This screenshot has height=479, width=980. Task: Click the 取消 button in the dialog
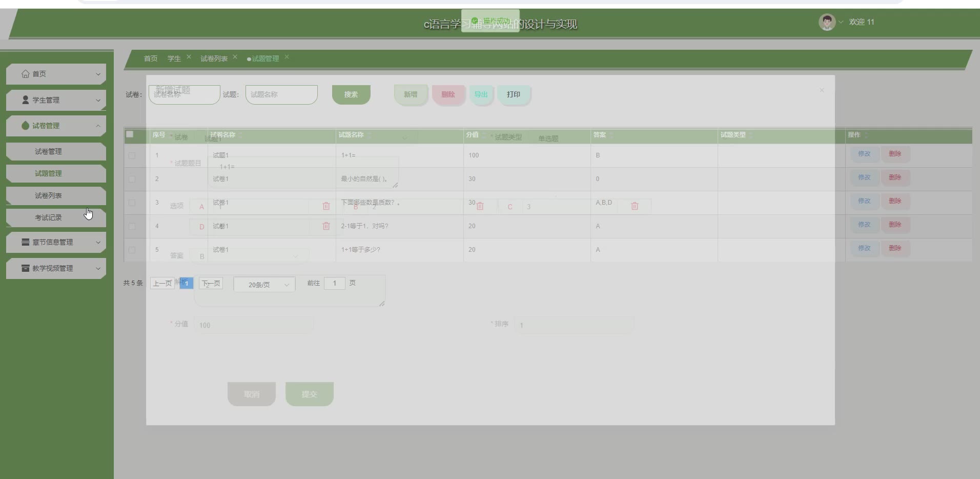click(252, 394)
